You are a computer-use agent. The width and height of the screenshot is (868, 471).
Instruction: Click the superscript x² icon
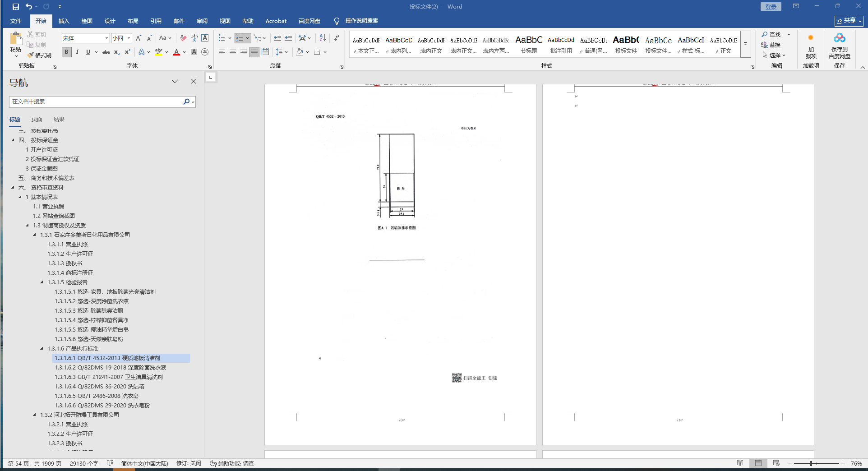(128, 52)
